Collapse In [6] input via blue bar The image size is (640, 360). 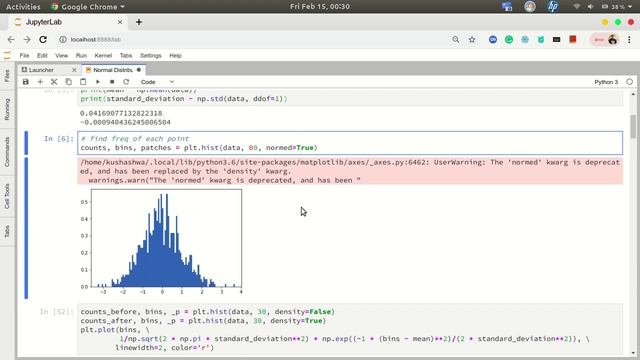(x=26, y=143)
